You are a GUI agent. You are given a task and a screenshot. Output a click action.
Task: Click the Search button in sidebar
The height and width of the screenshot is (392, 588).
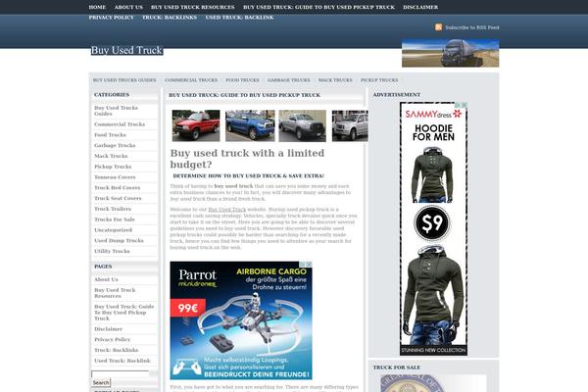101,382
